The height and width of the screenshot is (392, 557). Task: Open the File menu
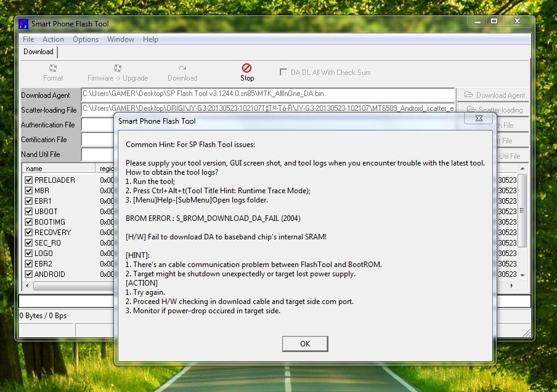[28, 39]
